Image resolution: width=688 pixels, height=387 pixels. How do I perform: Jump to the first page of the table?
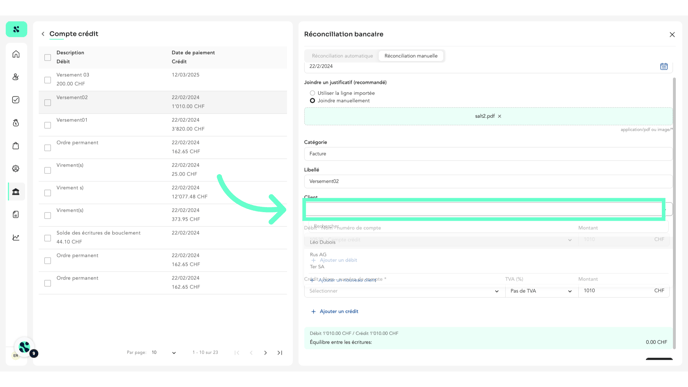(237, 353)
